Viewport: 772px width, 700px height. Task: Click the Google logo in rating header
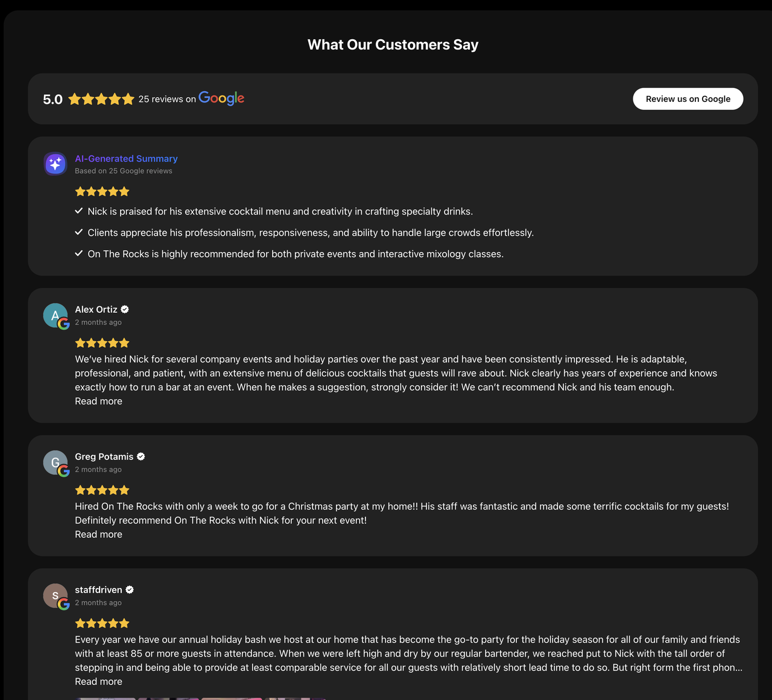(x=221, y=98)
